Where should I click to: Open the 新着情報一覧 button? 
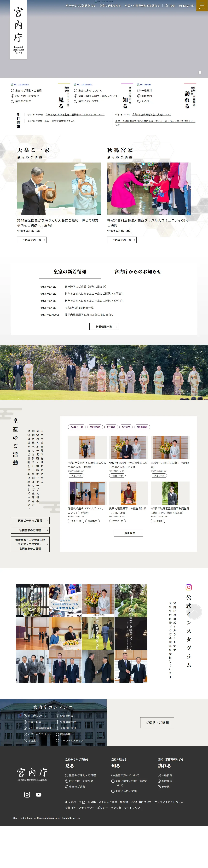[x=104, y=326]
